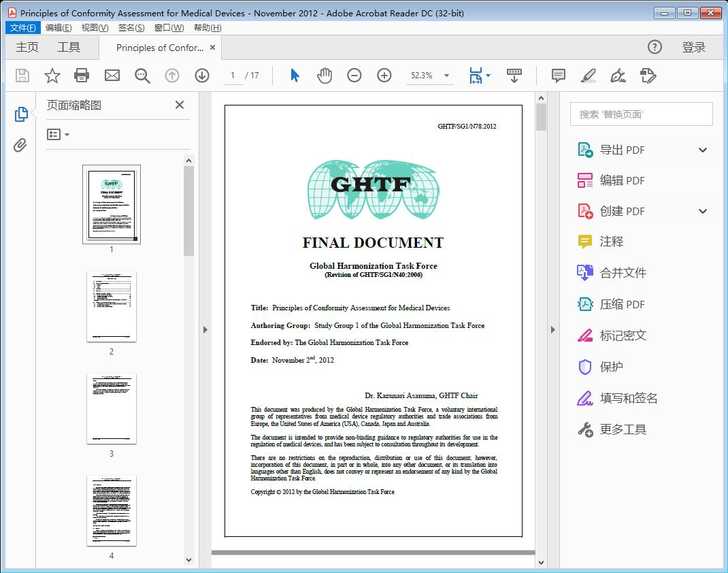Select the Highlight text pen tool
Screen dimensions: 728x573
(589, 76)
